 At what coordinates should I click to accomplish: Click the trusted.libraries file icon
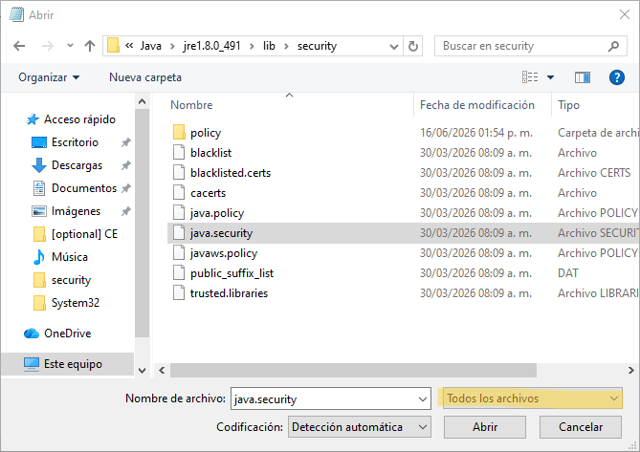179,293
